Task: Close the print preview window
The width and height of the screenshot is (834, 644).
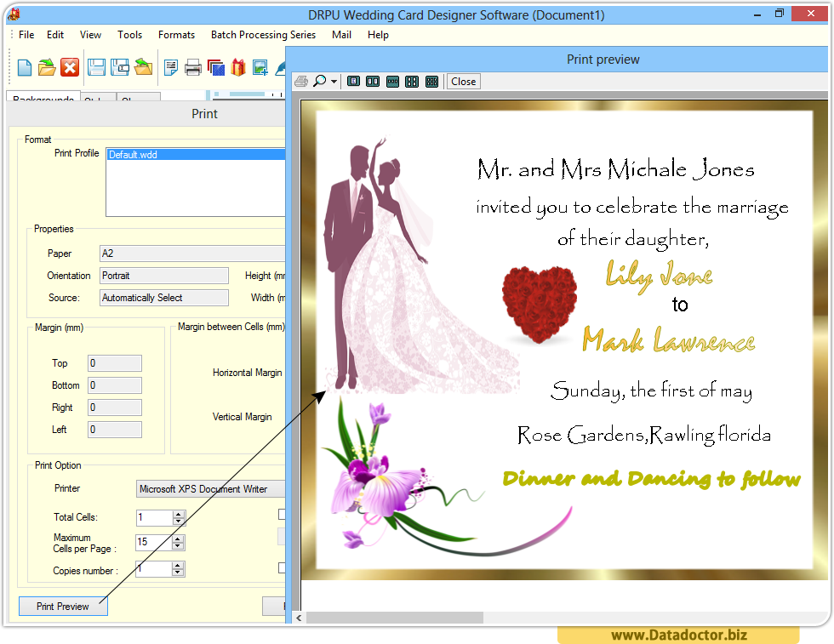Action: click(x=463, y=81)
